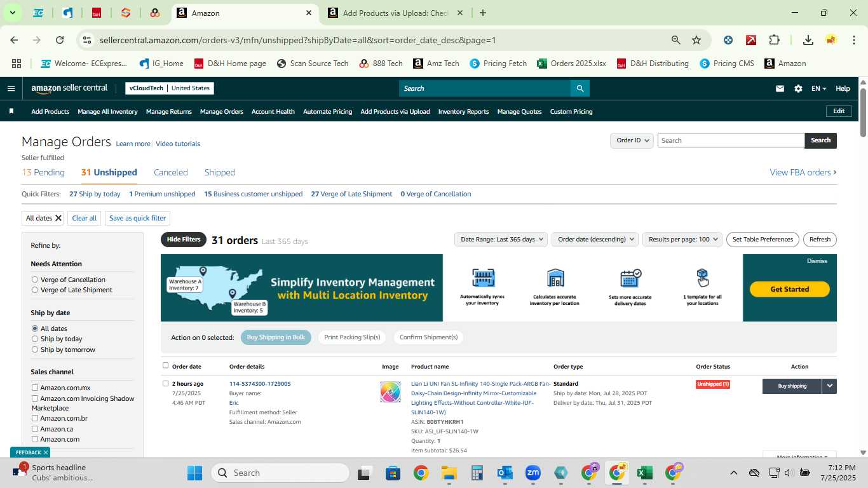The width and height of the screenshot is (868, 488).
Task: Click the Order ID search input field
Action: point(731,140)
